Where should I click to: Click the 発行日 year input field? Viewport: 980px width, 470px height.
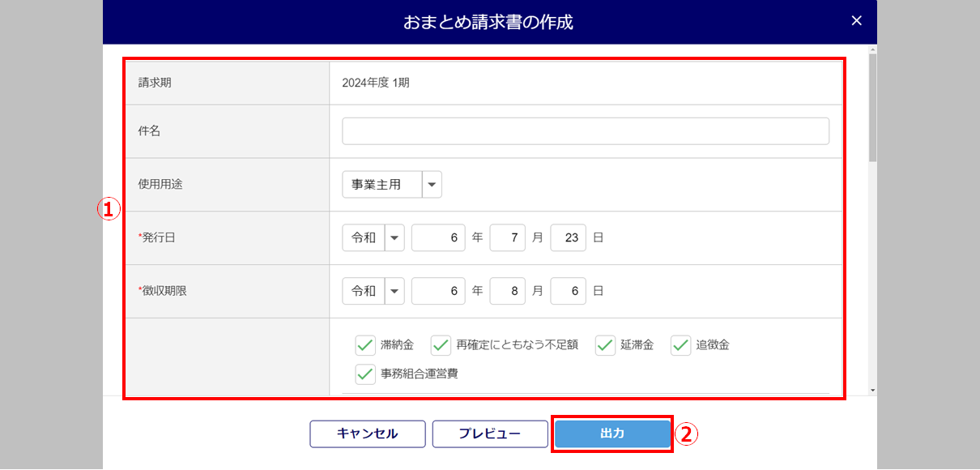coord(438,238)
